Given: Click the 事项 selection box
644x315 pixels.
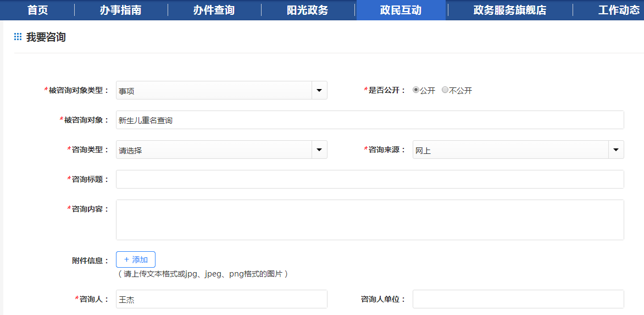Looking at the screenshot, I should pos(214,91).
